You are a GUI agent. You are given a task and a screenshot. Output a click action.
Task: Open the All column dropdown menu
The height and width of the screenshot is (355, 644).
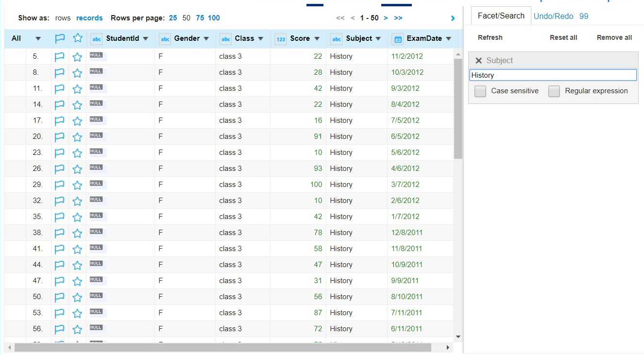pos(38,39)
